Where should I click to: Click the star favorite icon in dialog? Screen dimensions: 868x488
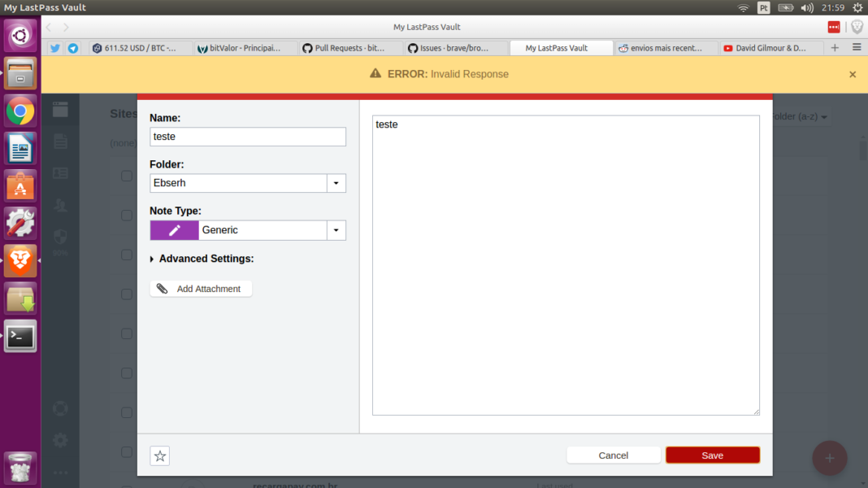coord(160,456)
